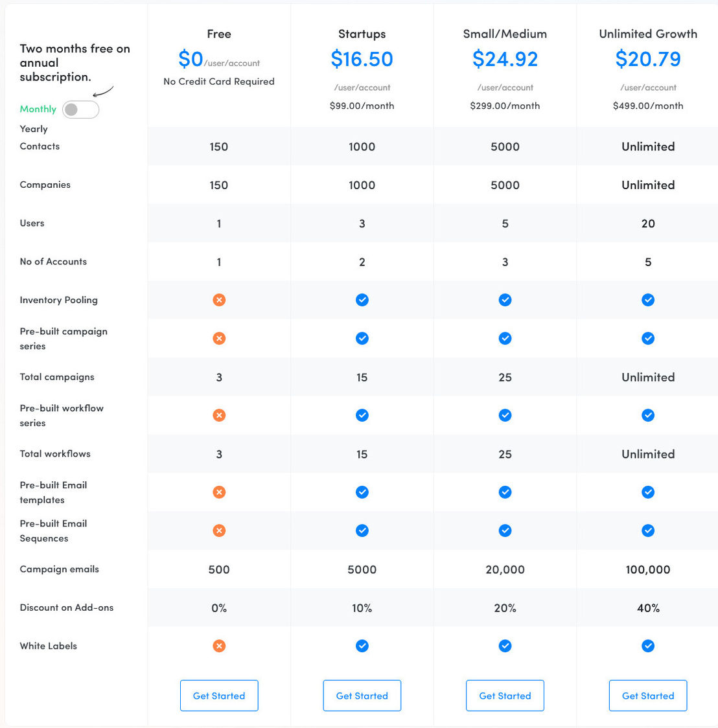This screenshot has height=728, width=718.
Task: Click the Yearly billing label
Action: tap(34, 129)
